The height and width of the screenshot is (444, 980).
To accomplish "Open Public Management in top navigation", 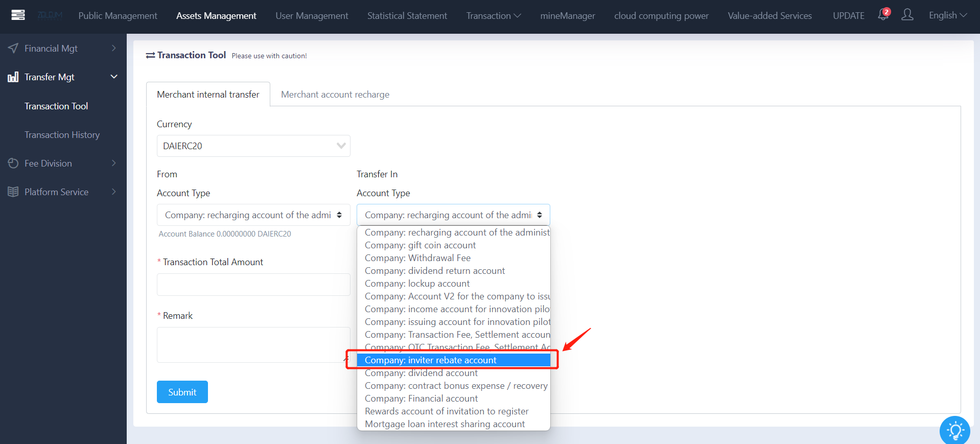I will click(x=118, y=16).
